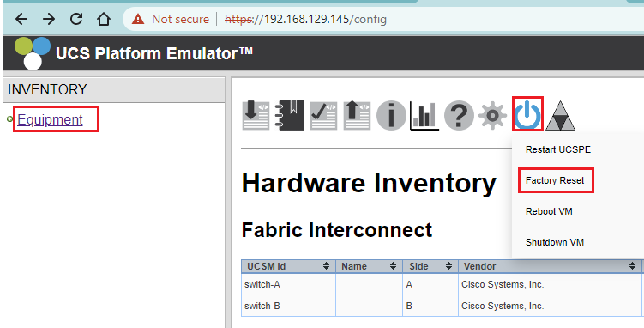Click the browser address bar URL
The width and height of the screenshot is (644, 328).
[x=305, y=19]
